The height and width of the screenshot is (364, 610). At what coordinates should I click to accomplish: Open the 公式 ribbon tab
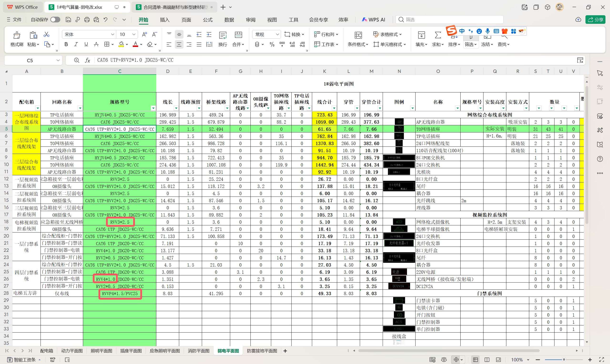[208, 20]
